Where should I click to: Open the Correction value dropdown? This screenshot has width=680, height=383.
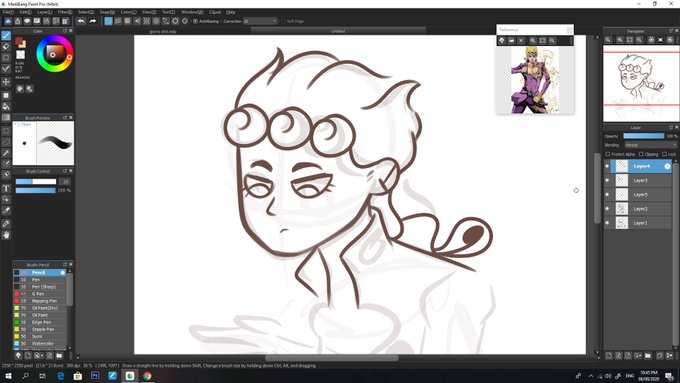pyautogui.click(x=260, y=21)
